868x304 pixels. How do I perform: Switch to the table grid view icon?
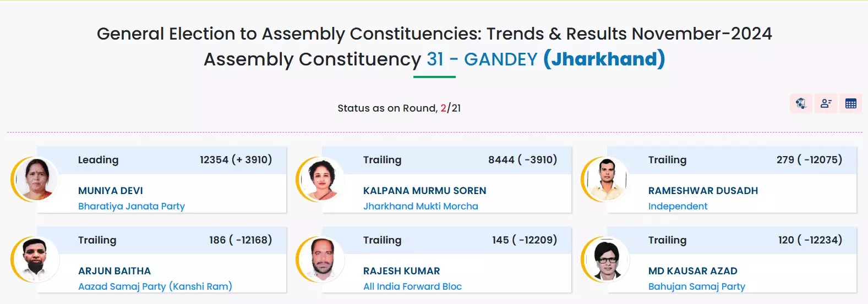tap(850, 103)
